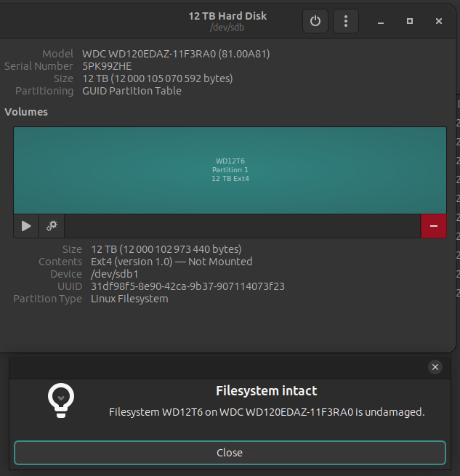Click the Close button in the dialog
460x476 pixels.
tap(230, 453)
